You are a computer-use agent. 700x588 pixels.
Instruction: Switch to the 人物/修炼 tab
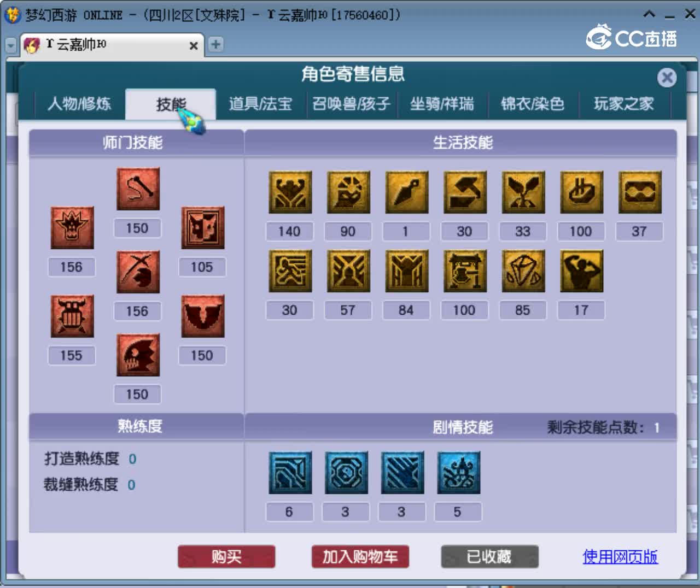(x=79, y=104)
